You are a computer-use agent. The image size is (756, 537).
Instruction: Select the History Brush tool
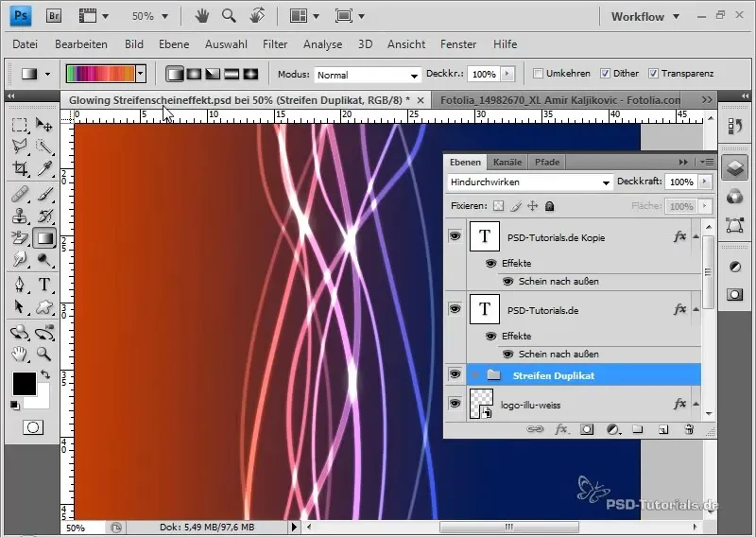tap(44, 216)
